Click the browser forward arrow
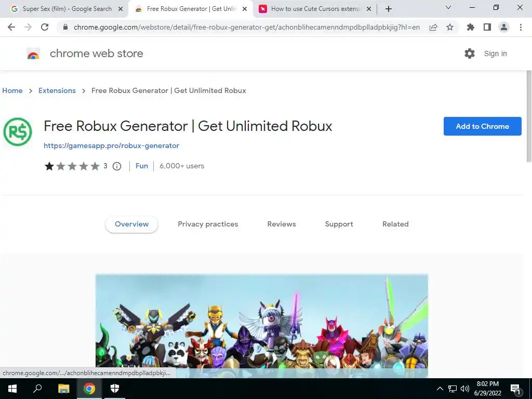Image resolution: width=532 pixels, height=399 pixels. 28,27
